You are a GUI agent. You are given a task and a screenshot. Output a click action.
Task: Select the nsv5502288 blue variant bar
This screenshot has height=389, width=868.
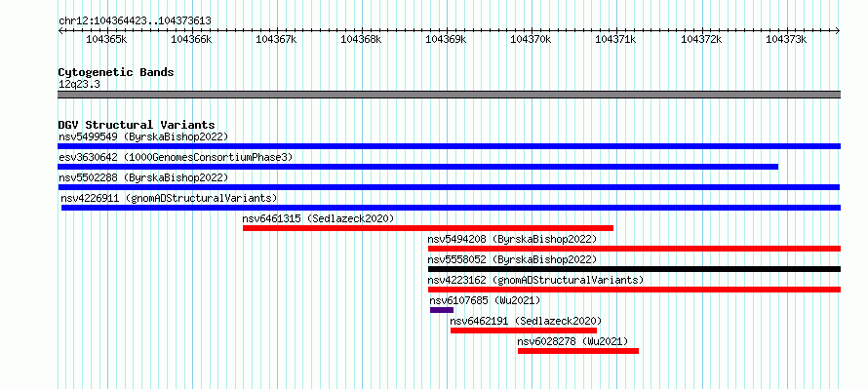tap(449, 187)
